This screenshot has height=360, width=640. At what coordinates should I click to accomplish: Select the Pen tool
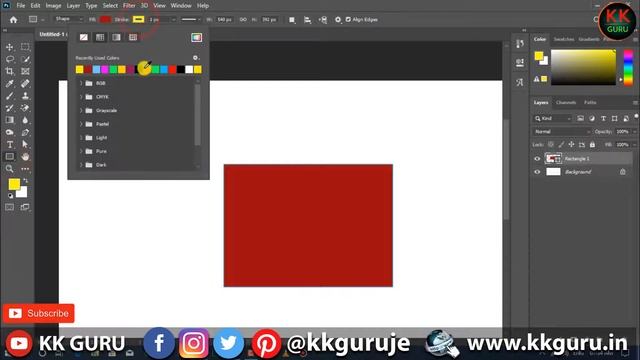point(25,132)
